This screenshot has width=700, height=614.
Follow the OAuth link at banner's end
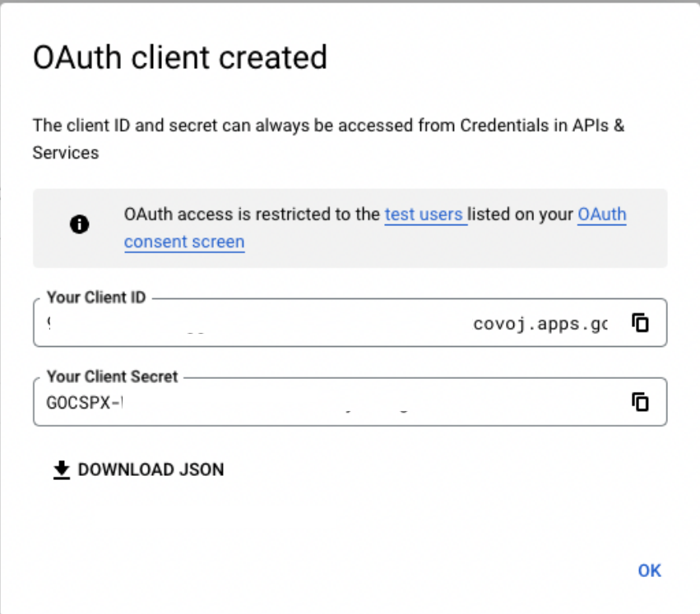click(x=601, y=215)
